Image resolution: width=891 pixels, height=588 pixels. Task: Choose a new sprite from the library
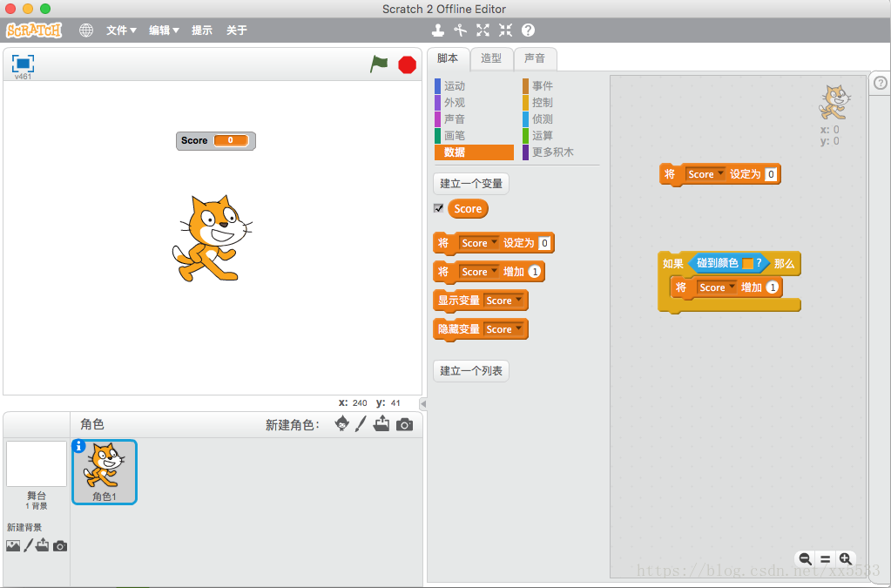(342, 423)
